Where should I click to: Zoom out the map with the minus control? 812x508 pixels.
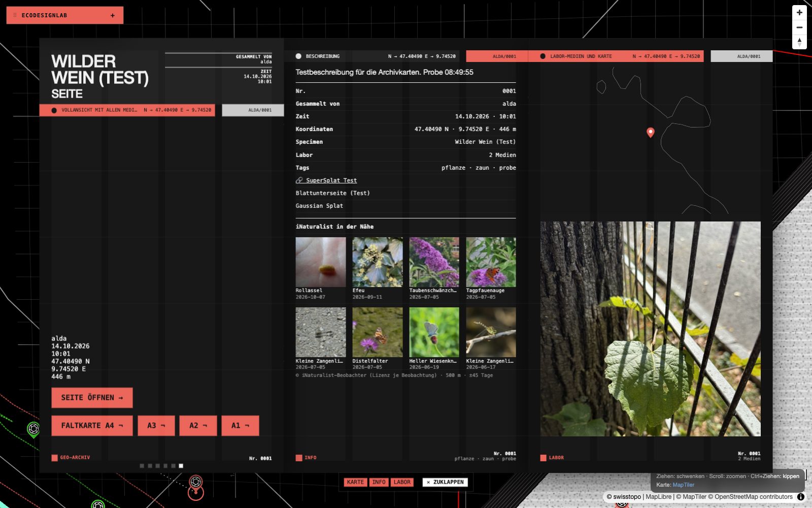[x=799, y=27]
